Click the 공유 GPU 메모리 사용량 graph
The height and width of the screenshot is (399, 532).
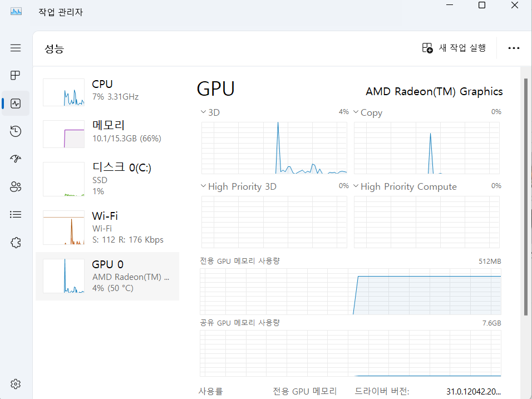pyautogui.click(x=351, y=353)
